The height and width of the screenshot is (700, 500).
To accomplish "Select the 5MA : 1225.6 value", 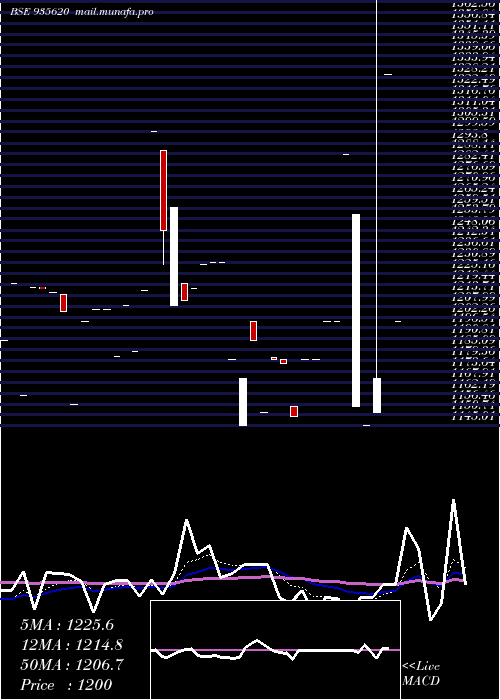I will [67, 625].
